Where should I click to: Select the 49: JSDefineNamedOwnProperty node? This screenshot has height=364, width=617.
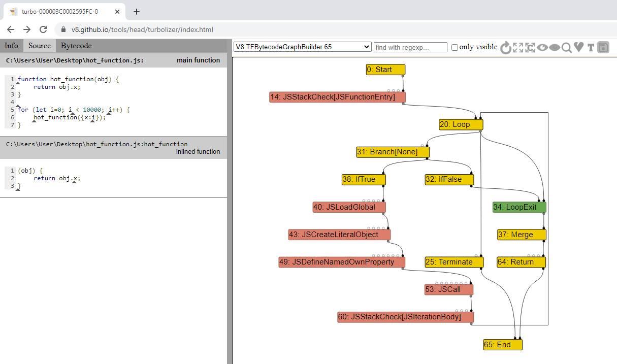pyautogui.click(x=342, y=262)
